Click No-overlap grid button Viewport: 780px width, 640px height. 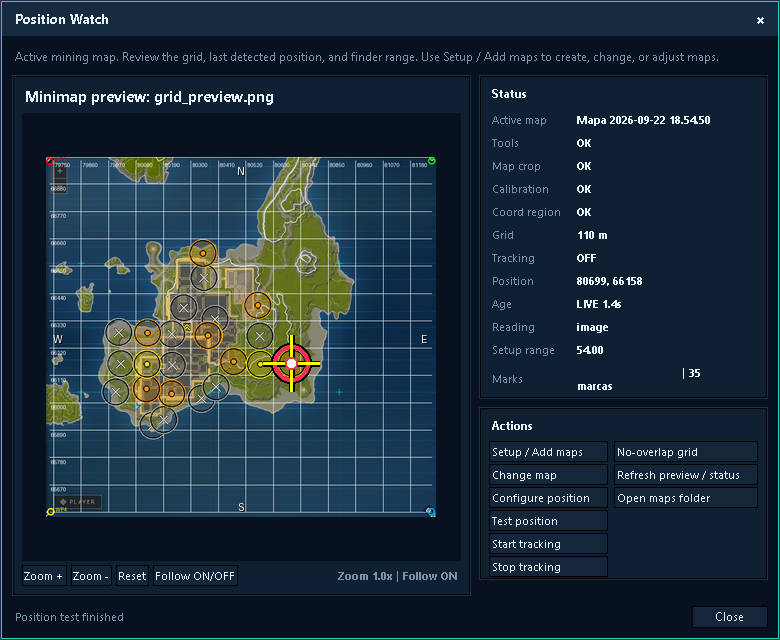coord(686,452)
